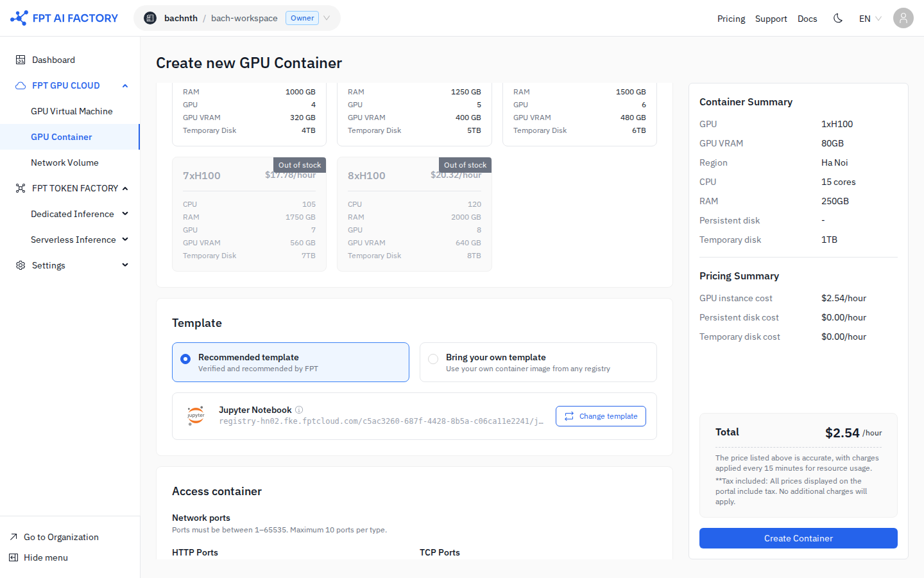Select GPU Container in sidebar

pyautogui.click(x=70, y=137)
